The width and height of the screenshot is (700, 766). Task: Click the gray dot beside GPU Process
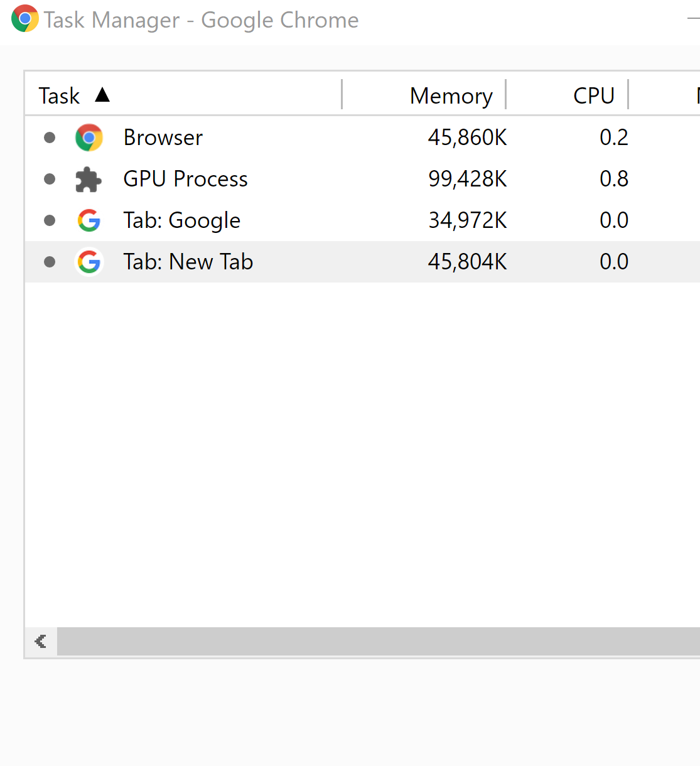click(49, 179)
